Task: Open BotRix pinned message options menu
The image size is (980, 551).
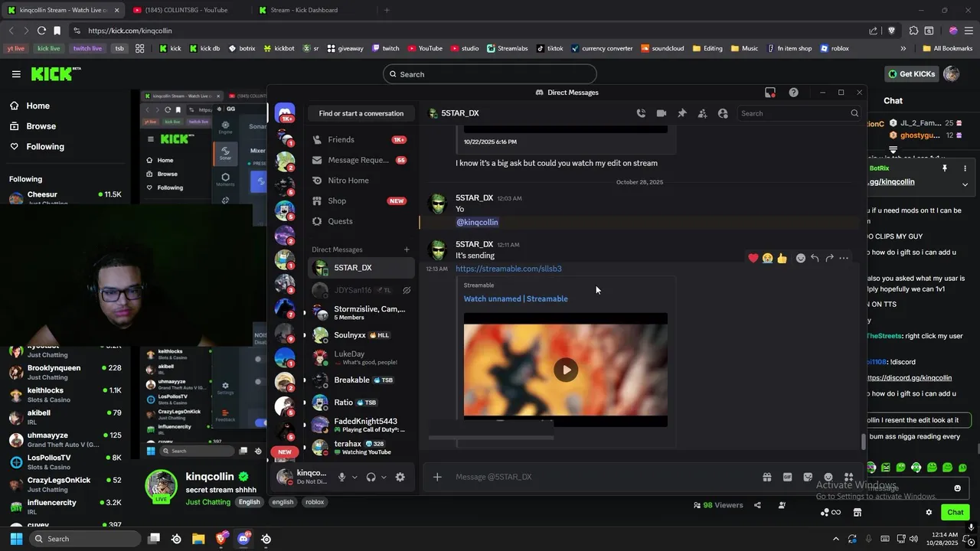Action: [965, 168]
